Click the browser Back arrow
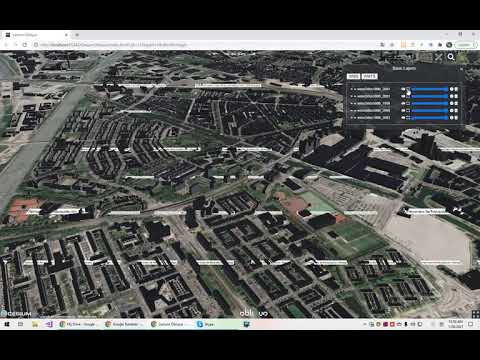 click(6, 44)
